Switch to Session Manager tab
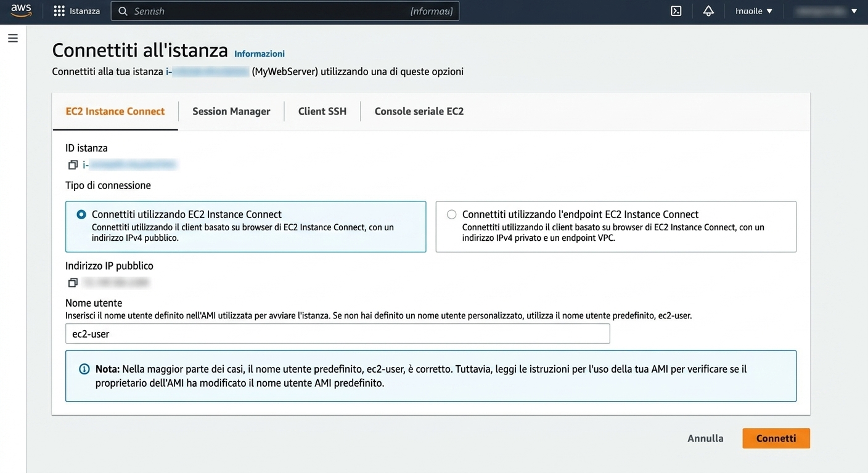 point(231,111)
